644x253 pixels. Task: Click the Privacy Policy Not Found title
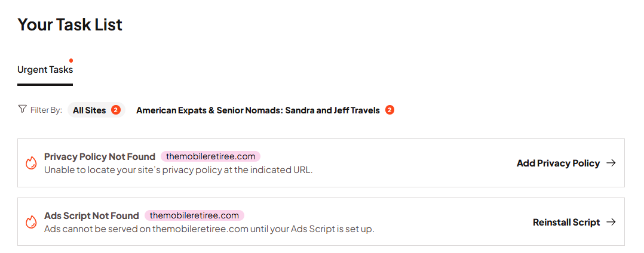pos(100,156)
